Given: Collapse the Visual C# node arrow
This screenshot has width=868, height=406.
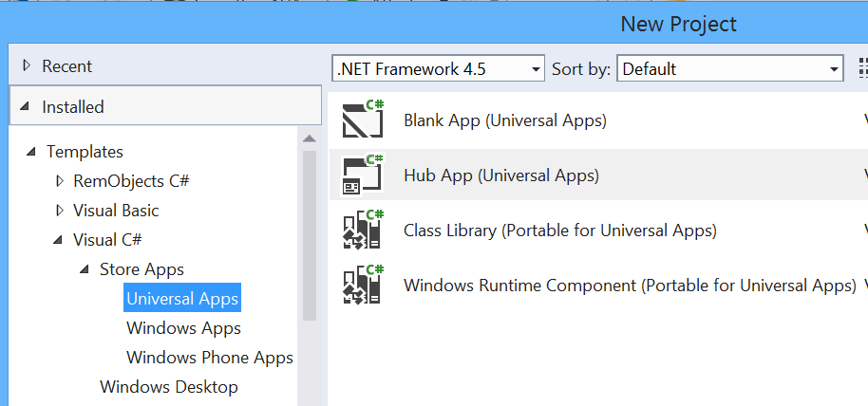Looking at the screenshot, I should [x=58, y=239].
